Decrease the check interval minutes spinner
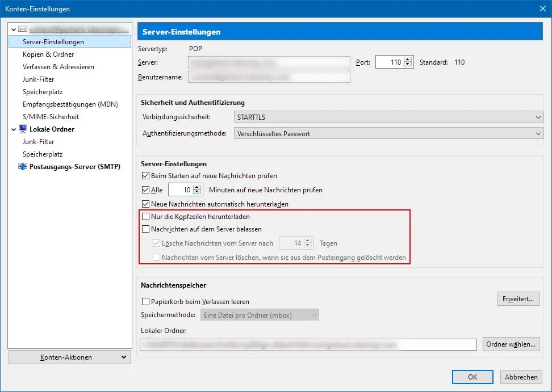This screenshot has width=552, height=392. click(197, 192)
